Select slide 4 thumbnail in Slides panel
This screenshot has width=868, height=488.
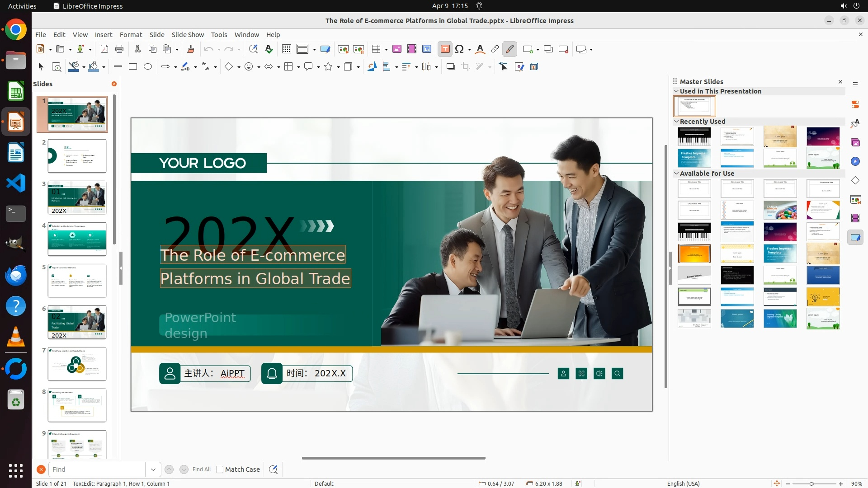[x=77, y=239]
